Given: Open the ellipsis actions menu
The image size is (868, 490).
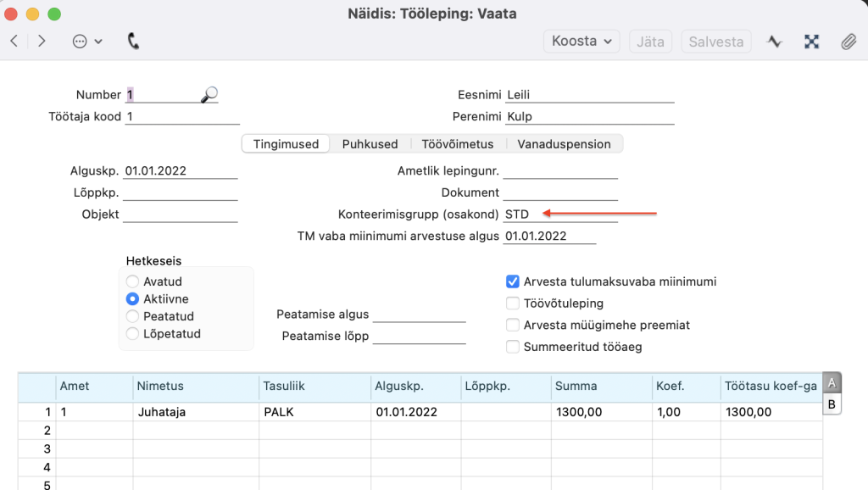Looking at the screenshot, I should click(x=86, y=41).
